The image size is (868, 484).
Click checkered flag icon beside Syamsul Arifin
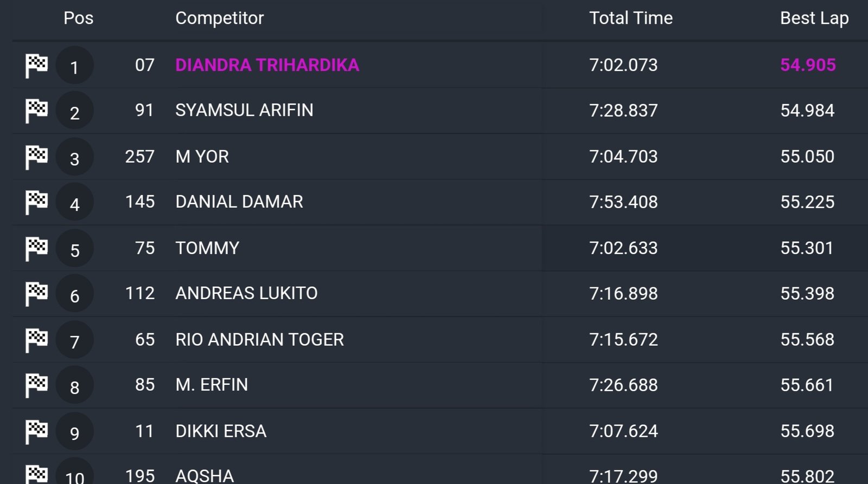point(36,112)
